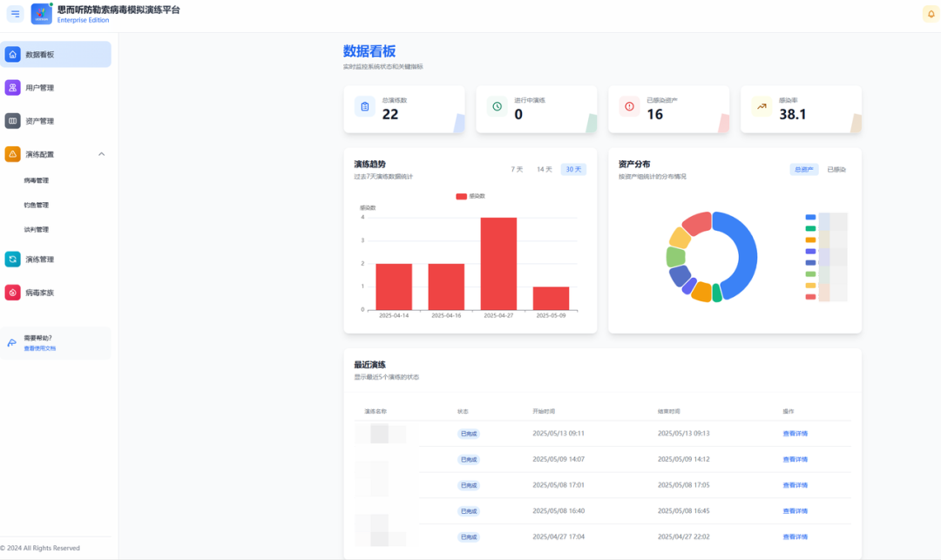
Task: Open 资产管理 in the sidebar
Action: pyautogui.click(x=39, y=121)
